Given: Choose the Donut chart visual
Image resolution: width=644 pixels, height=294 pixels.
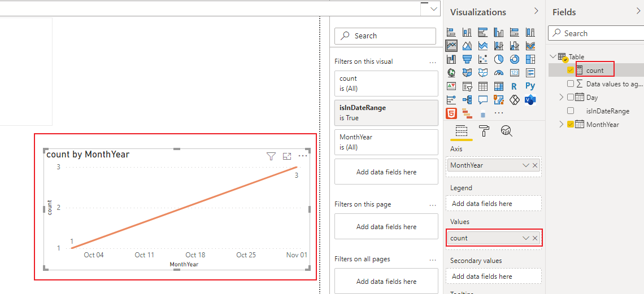Looking at the screenshot, I should click(515, 59).
